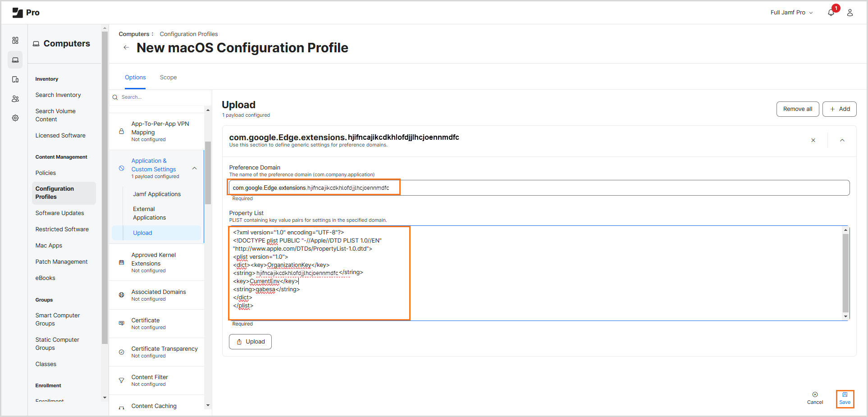This screenshot has height=417, width=868.
Task: Select Configuration Profiles in sidebar
Action: [64, 193]
